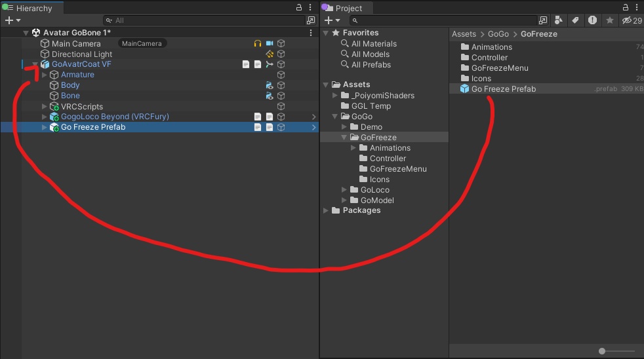
Task: Expand the _PoiyomiShaders folder
Action: (x=335, y=95)
